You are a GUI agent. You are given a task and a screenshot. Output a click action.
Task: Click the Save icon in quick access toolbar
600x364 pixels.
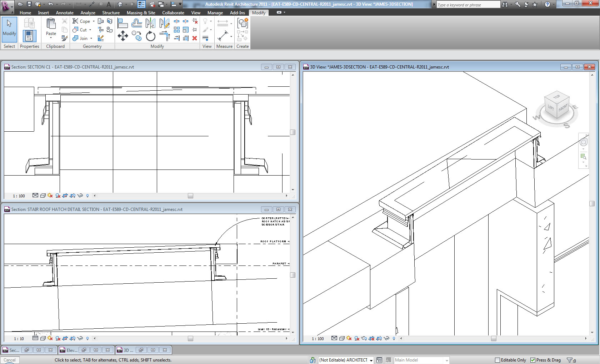29,4
